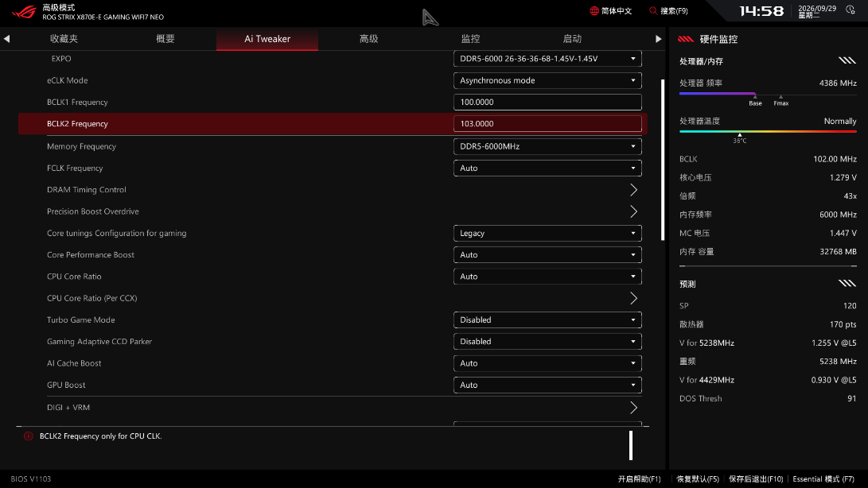Open the EXPO profile dropdown
Screen dimensions: 868x488
(547, 59)
